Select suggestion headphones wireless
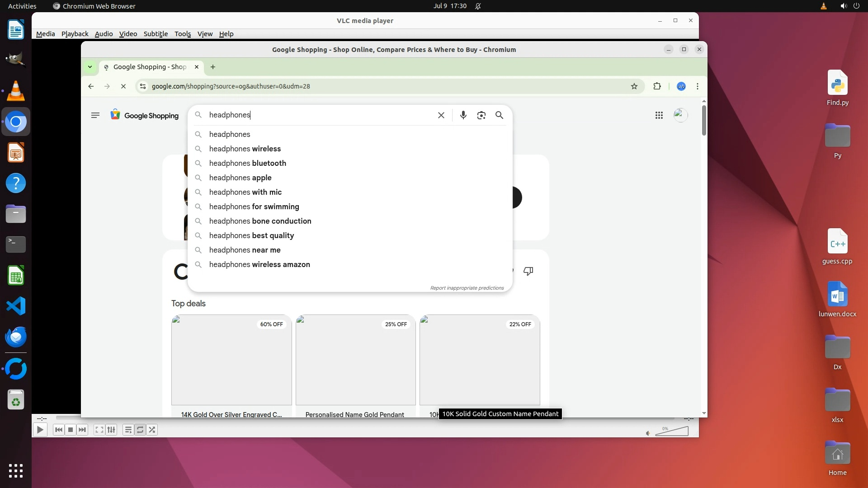The image size is (868, 488). point(245,149)
